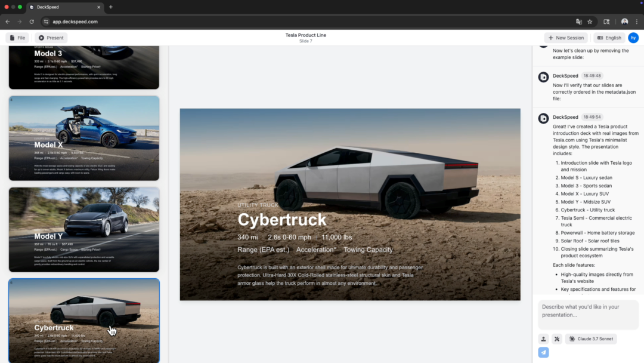Image resolution: width=644 pixels, height=363 pixels.
Task: Open a new browser tab
Action: pyautogui.click(x=111, y=7)
